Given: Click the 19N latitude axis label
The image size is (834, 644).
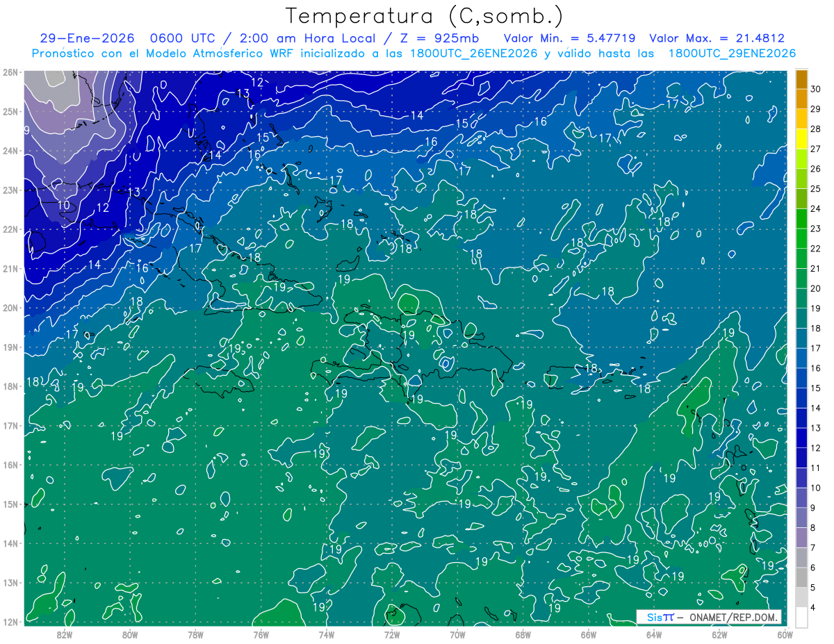Looking at the screenshot, I should [10, 347].
